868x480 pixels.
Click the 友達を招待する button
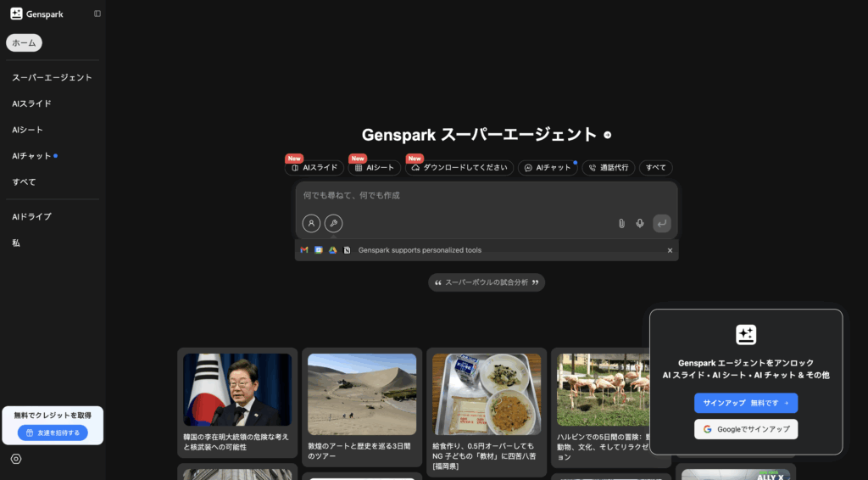[53, 433]
